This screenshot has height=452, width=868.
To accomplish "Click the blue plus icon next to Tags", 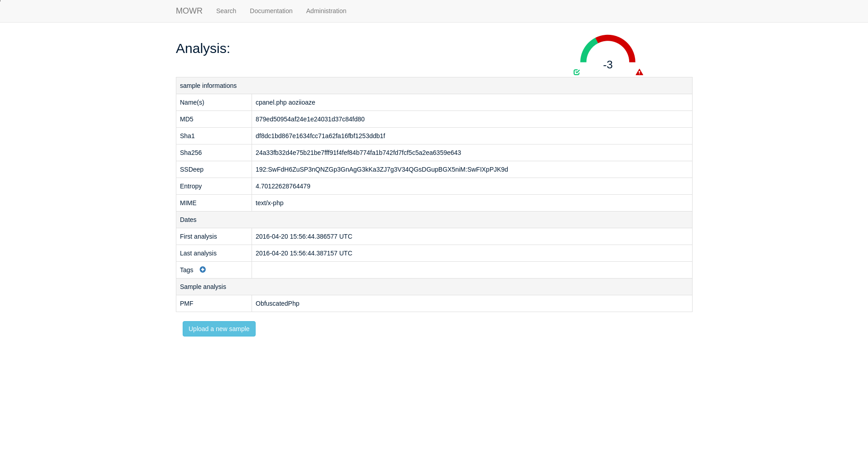I will tap(203, 269).
